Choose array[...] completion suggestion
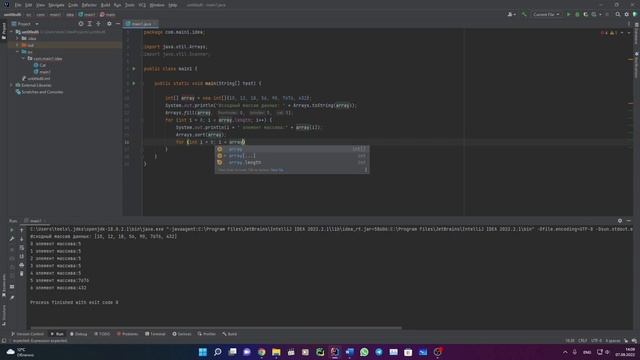 tap(292, 156)
